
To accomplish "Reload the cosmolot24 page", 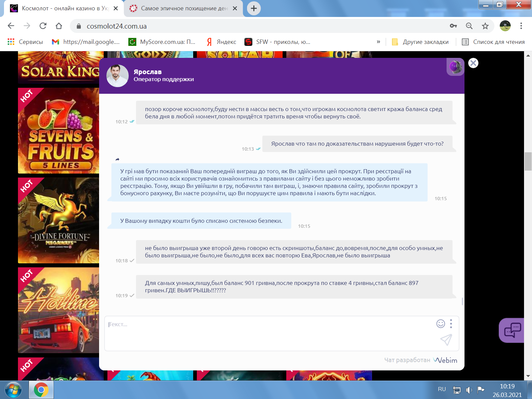I will coord(43,26).
